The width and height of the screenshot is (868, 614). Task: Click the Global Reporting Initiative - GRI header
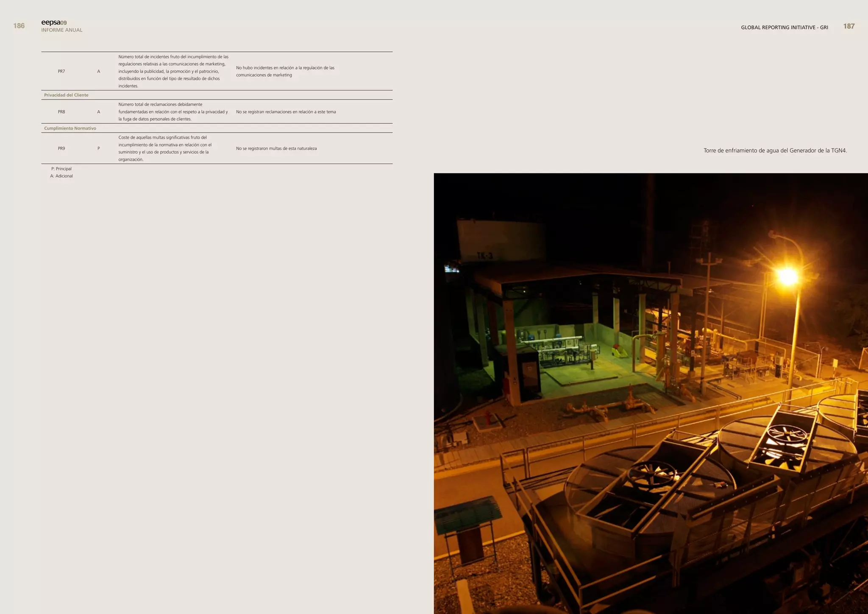pyautogui.click(x=784, y=28)
